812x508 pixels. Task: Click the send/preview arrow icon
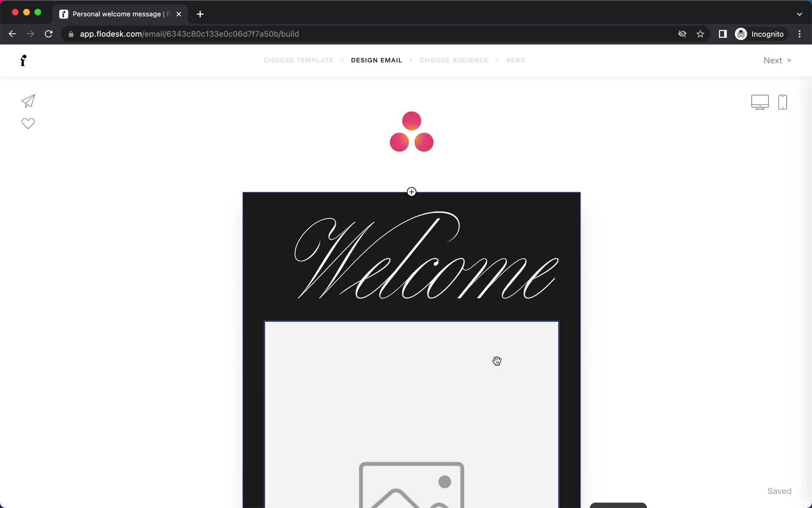click(x=28, y=101)
